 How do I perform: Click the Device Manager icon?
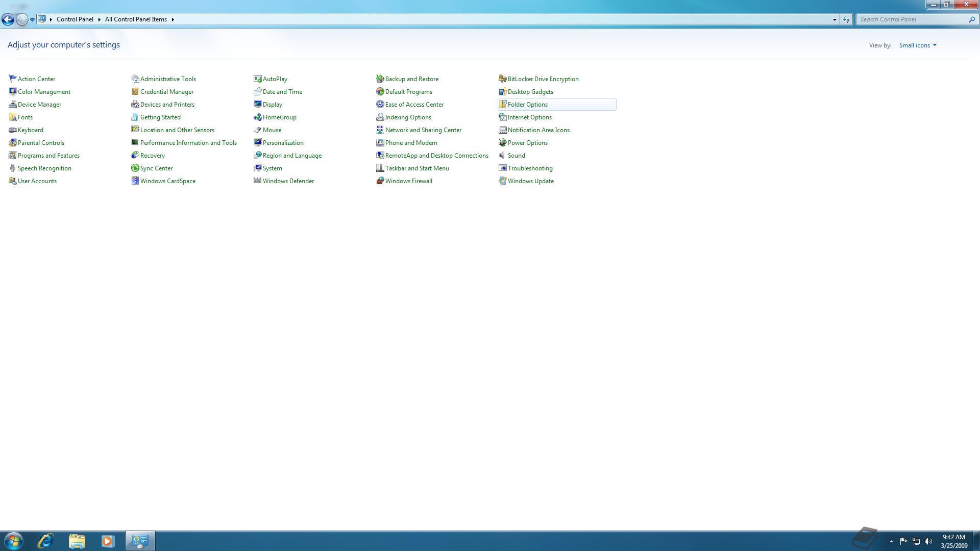tap(13, 104)
